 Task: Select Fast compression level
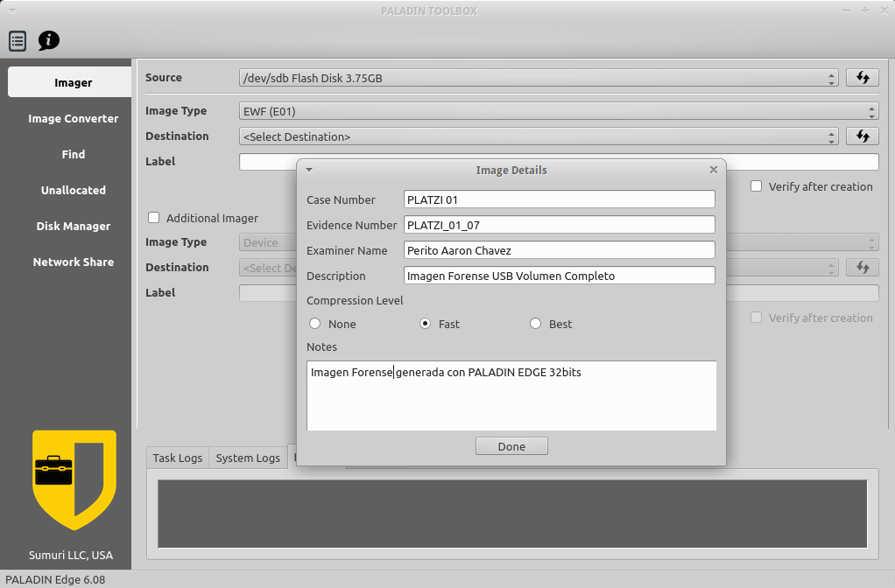coord(426,324)
